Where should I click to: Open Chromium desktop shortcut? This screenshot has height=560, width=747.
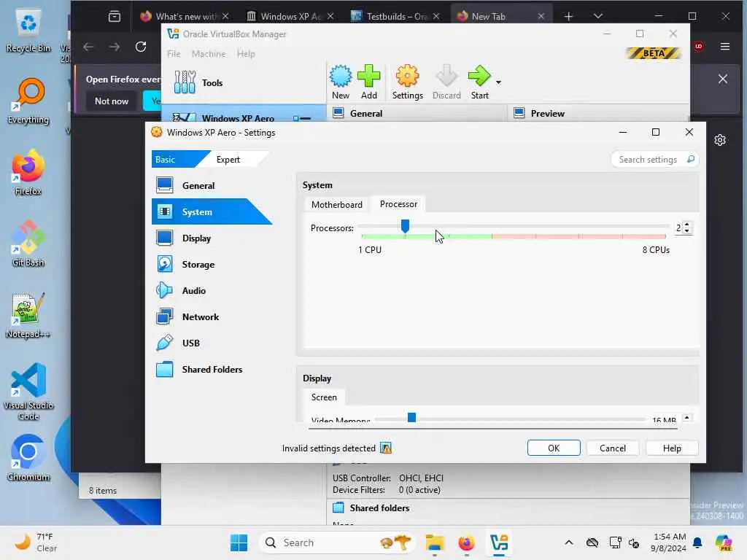pyautogui.click(x=28, y=458)
